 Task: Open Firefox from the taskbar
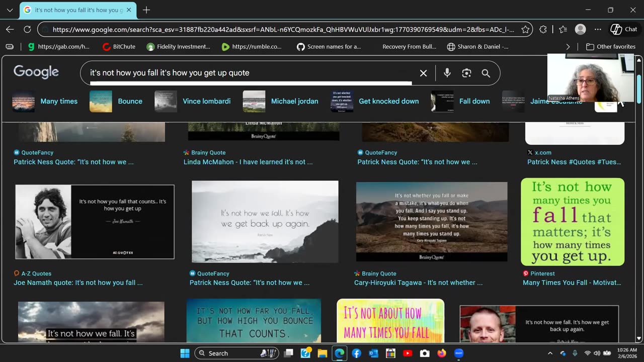point(442,353)
